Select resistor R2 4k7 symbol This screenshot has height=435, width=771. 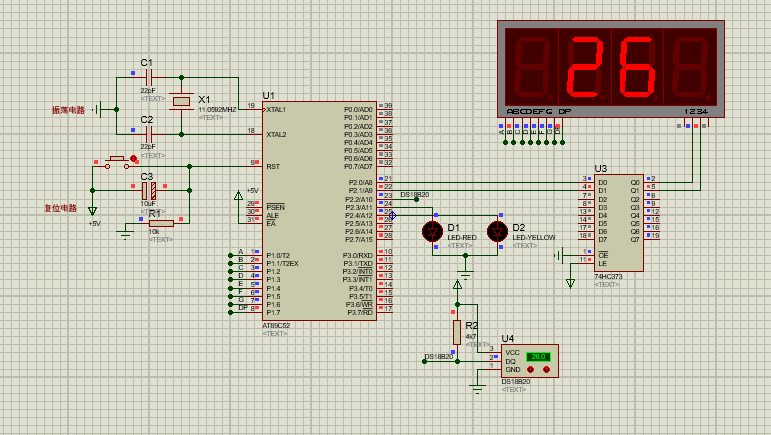coord(457,332)
